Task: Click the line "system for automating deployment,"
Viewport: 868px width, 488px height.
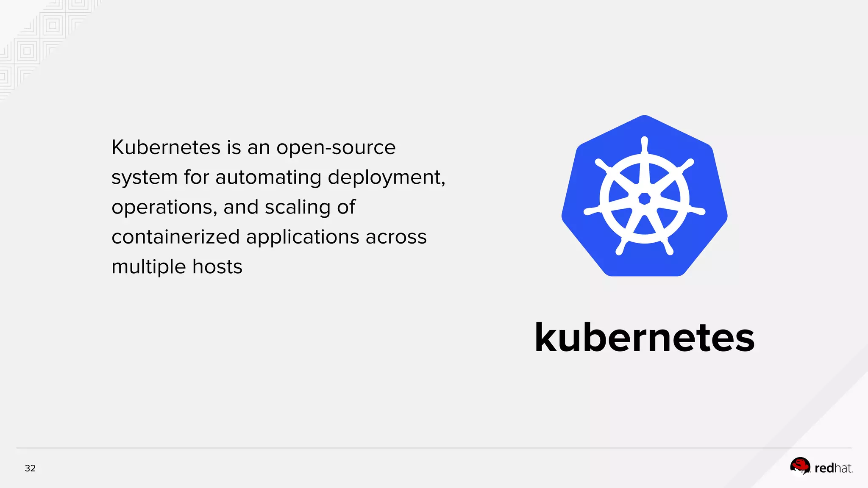Action: [278, 177]
